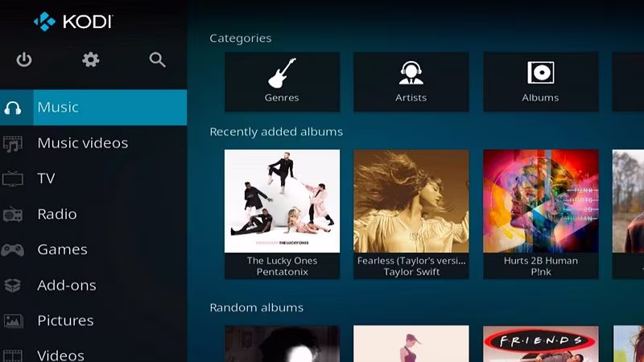Viewport: 644px width, 362px height.
Task: Open the search magnifier icon
Action: 157,60
